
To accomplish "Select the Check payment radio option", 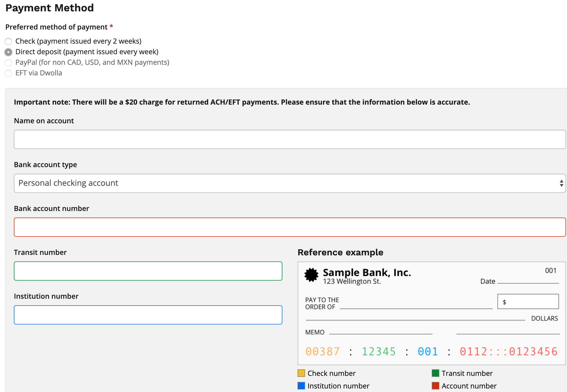I will coord(8,41).
